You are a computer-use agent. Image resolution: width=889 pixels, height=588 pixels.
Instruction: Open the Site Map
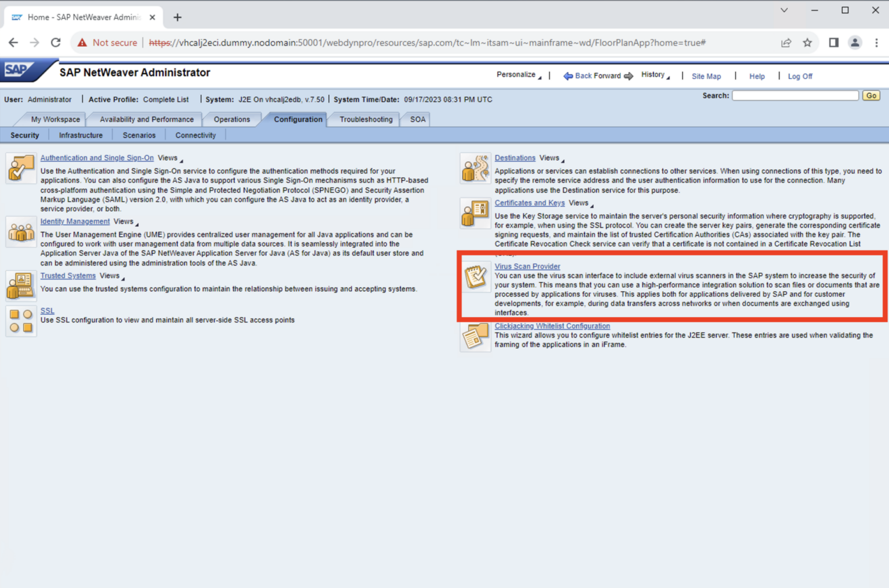click(x=706, y=76)
